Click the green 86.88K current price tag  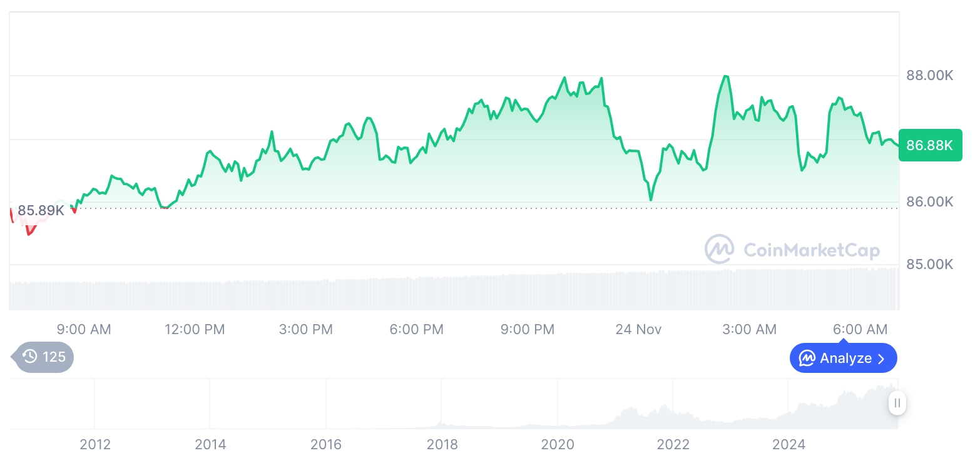click(x=929, y=146)
